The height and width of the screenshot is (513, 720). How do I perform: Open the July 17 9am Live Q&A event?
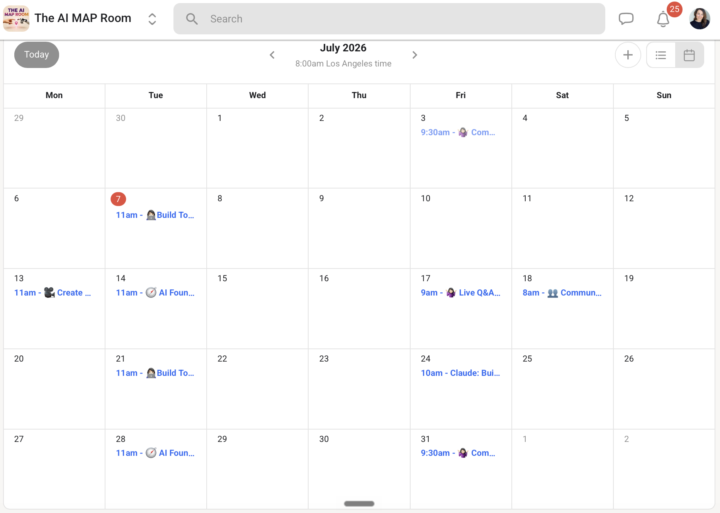click(460, 293)
